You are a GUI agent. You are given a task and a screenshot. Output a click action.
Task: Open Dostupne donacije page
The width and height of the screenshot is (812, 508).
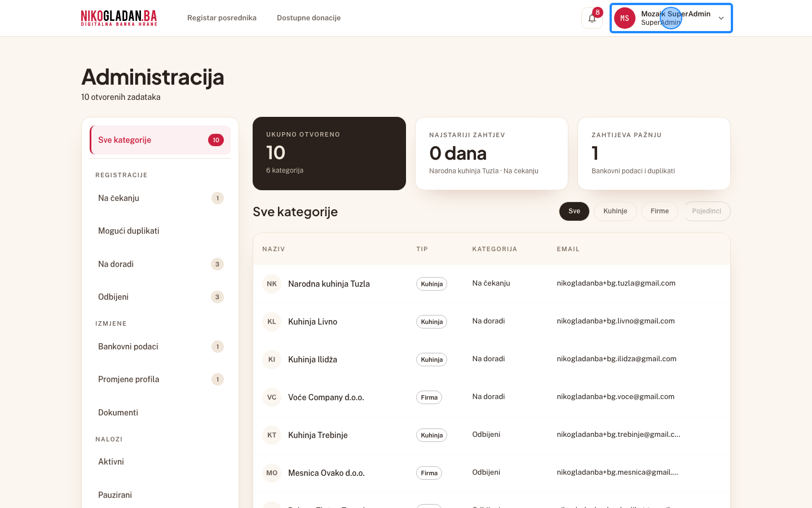[308, 18]
